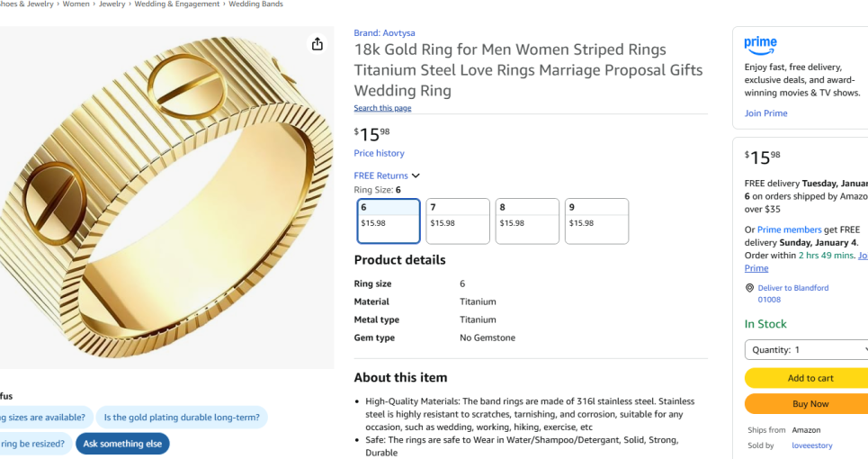Click Ask something else button
Screen dimensions: 868x459
pyautogui.click(x=122, y=444)
